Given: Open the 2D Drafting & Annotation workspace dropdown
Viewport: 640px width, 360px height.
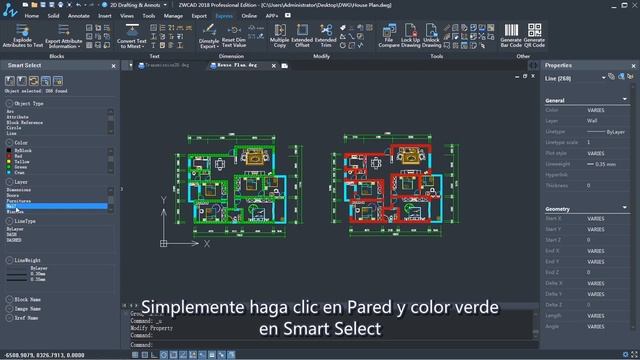Looking at the screenshot, I should (x=165, y=5).
